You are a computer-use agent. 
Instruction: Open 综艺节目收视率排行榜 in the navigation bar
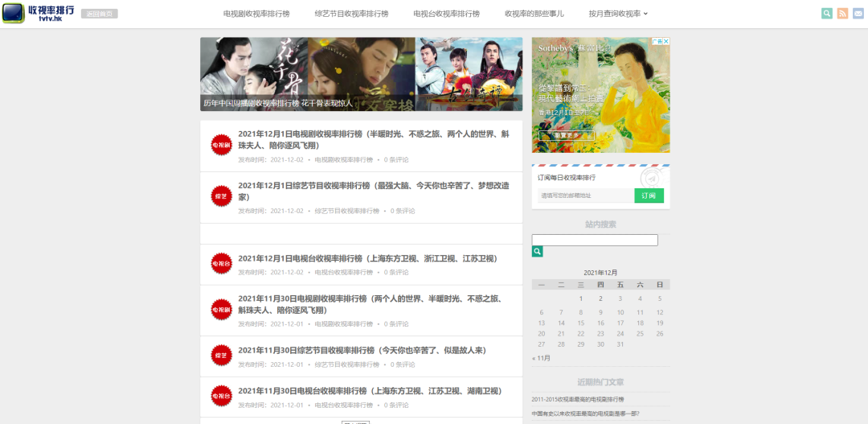[x=351, y=14]
